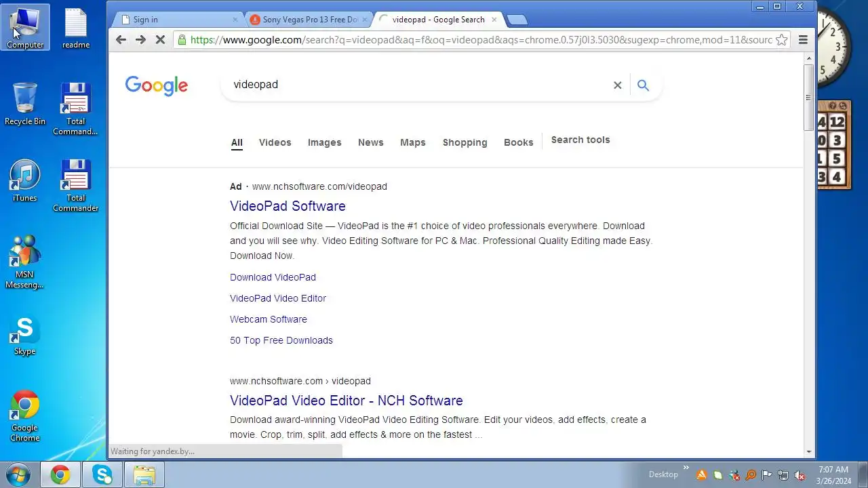The image size is (868, 488).
Task: Click the Chrome taskbar button
Action: pyautogui.click(x=60, y=474)
